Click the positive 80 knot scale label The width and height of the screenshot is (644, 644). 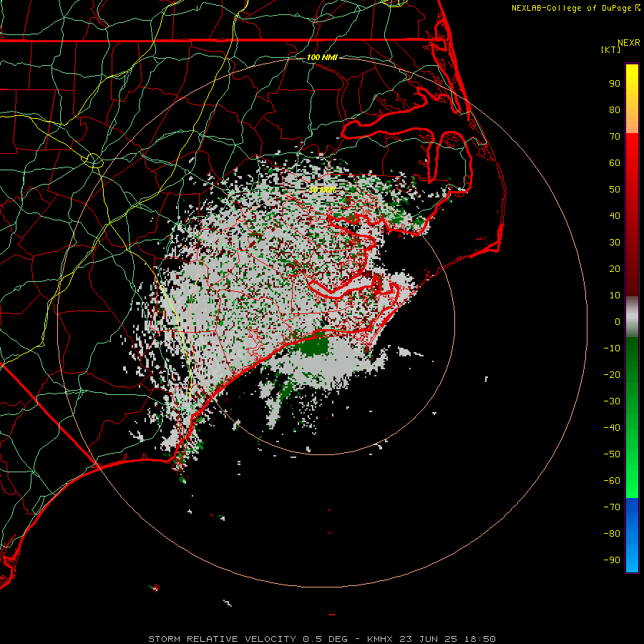tap(615, 110)
